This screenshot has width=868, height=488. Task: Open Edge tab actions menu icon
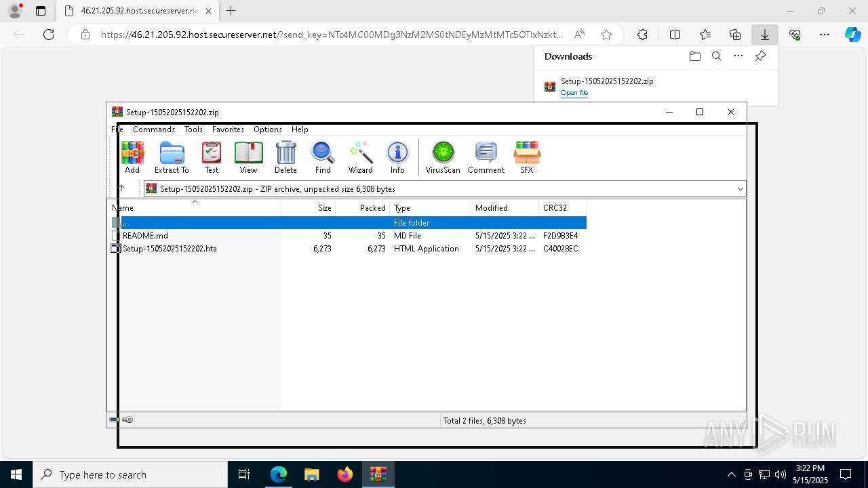pos(41,11)
